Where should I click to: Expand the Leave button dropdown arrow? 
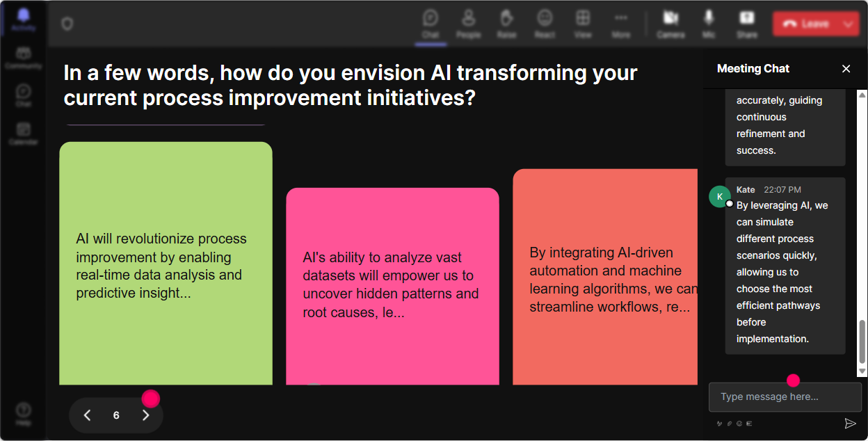tap(849, 24)
